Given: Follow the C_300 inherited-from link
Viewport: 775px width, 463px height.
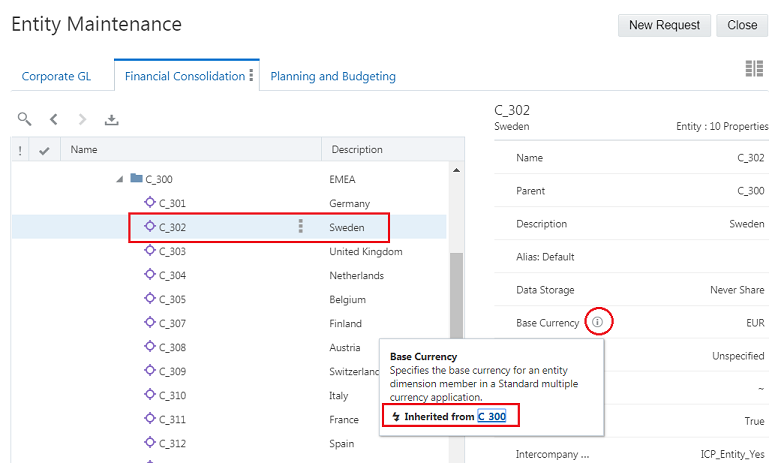Looking at the screenshot, I should (492, 416).
